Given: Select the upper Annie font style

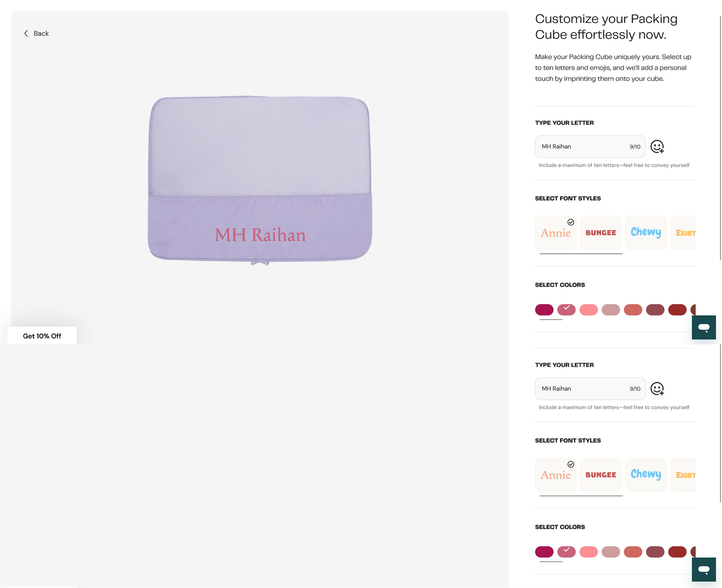Looking at the screenshot, I should tap(556, 233).
